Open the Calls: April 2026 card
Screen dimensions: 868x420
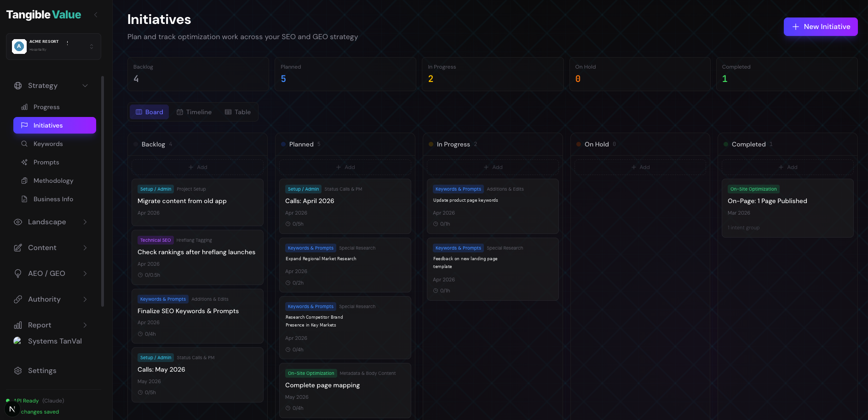point(345,206)
